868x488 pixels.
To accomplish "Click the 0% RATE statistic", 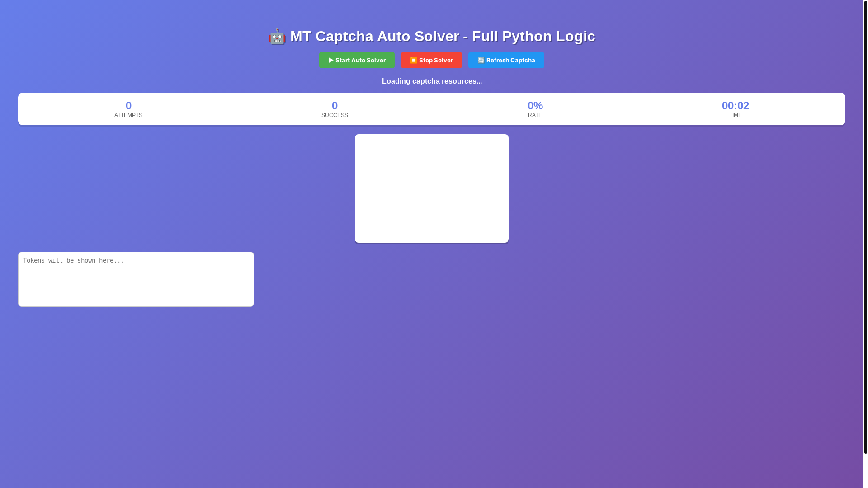I will pos(535,109).
